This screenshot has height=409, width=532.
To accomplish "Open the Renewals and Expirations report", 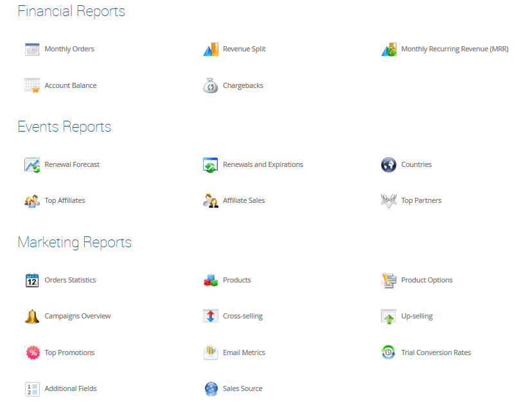I will (x=263, y=165).
